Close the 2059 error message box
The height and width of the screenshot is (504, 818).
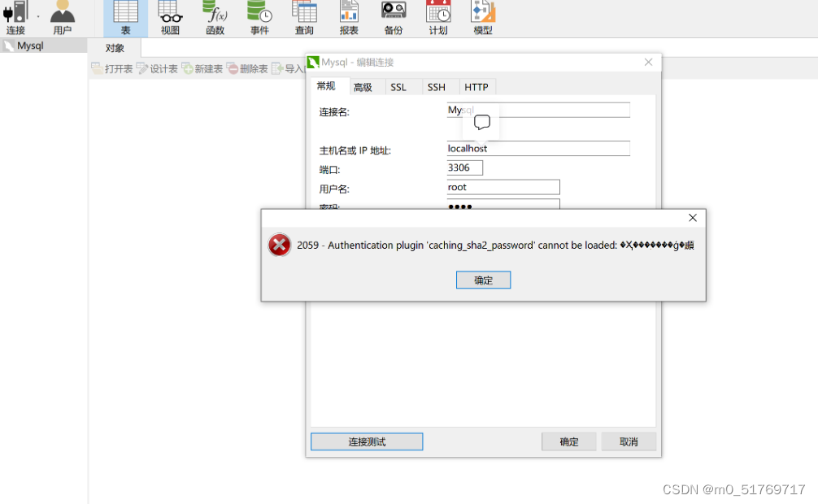[693, 218]
